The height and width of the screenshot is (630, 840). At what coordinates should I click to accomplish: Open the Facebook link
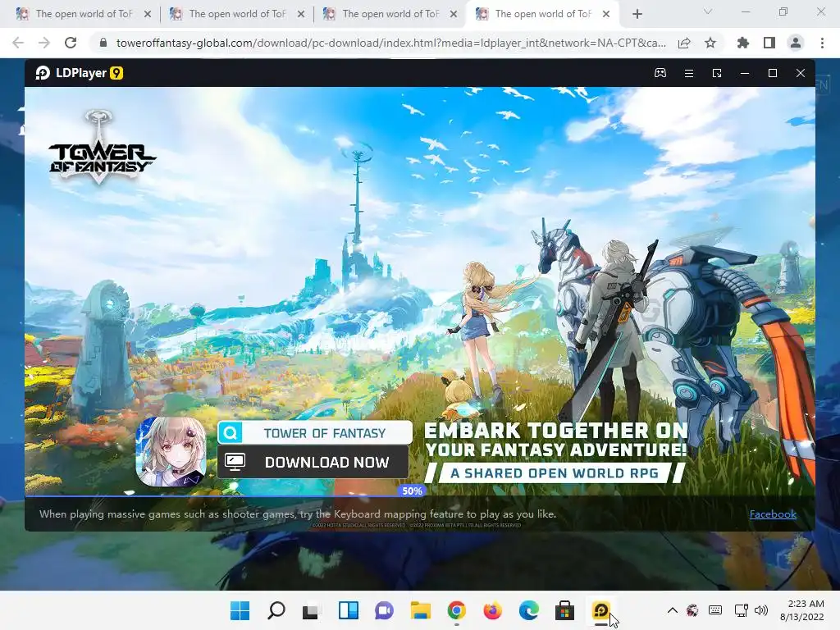tap(773, 514)
